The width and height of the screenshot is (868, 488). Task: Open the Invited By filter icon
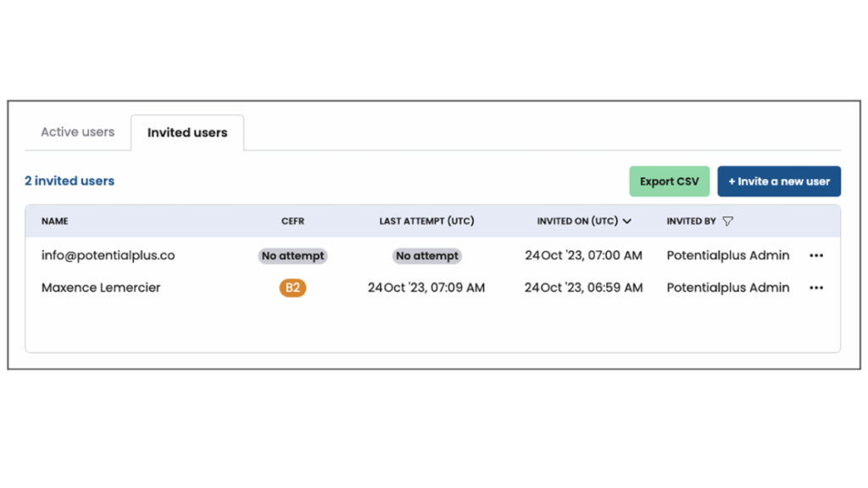point(727,221)
